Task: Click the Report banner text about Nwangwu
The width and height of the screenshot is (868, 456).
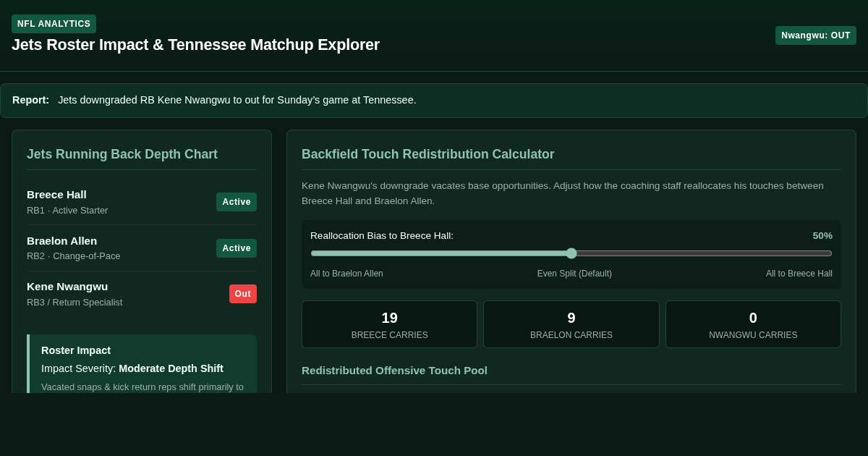Action: tap(237, 100)
